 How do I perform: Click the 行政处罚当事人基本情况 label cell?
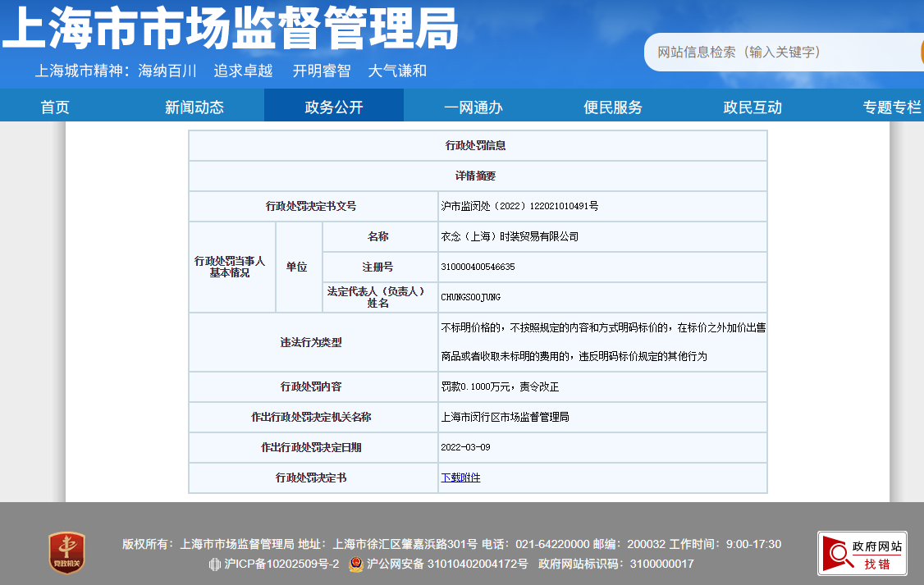(232, 267)
